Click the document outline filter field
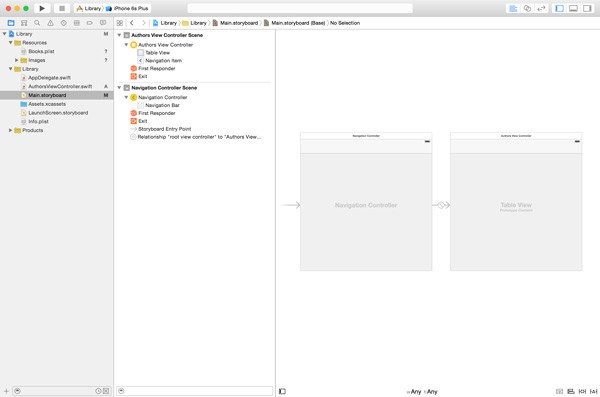 click(x=194, y=391)
